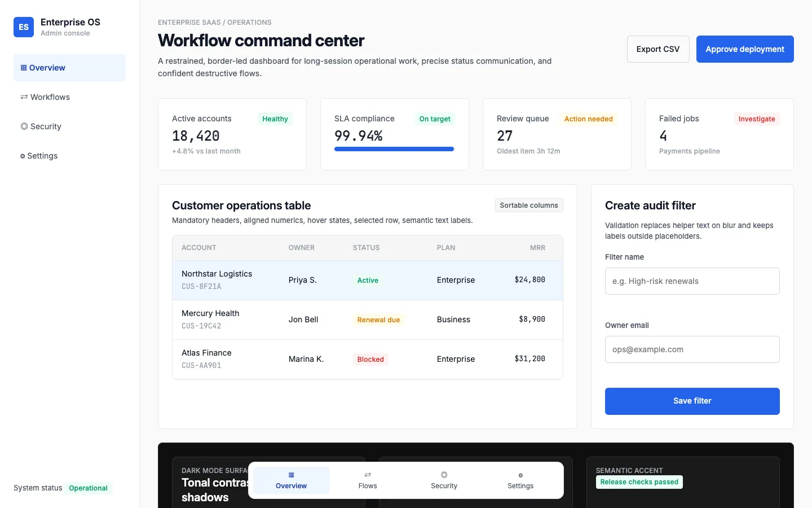Sort by the MRR column header
The width and height of the screenshot is (812, 508).
pyautogui.click(x=537, y=248)
